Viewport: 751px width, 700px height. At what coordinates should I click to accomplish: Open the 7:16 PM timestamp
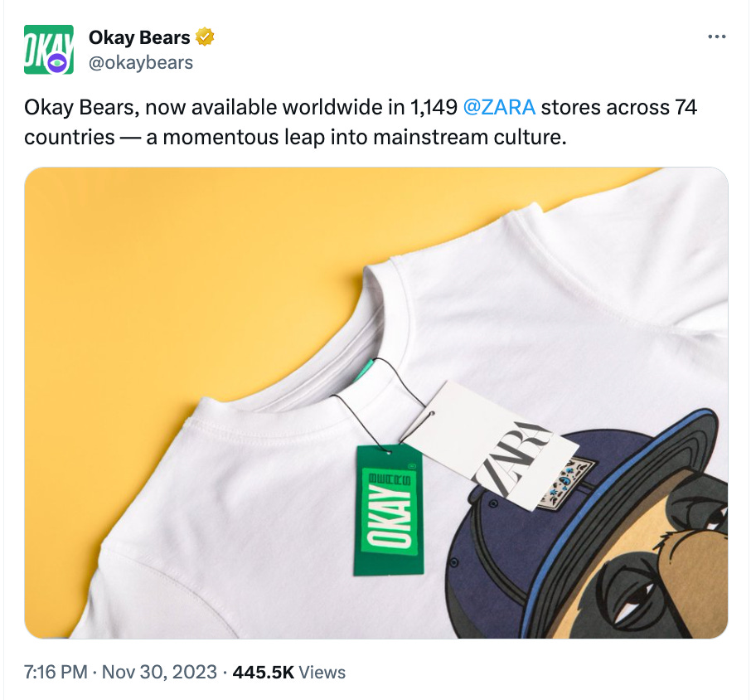click(x=56, y=672)
